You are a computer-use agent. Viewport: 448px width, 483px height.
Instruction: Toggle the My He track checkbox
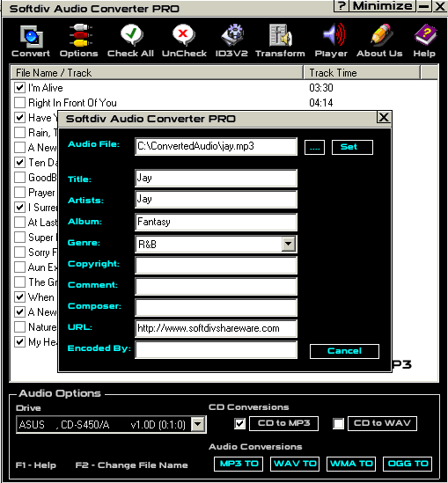pyautogui.click(x=19, y=341)
